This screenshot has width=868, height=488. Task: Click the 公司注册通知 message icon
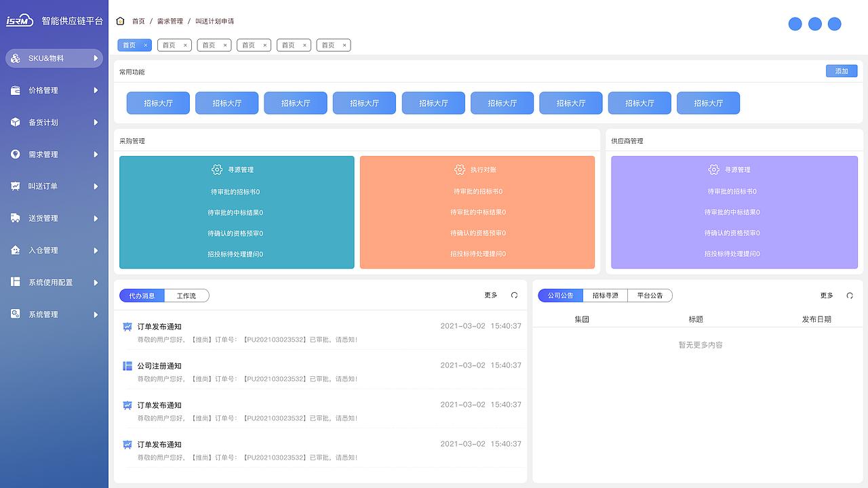tap(127, 366)
